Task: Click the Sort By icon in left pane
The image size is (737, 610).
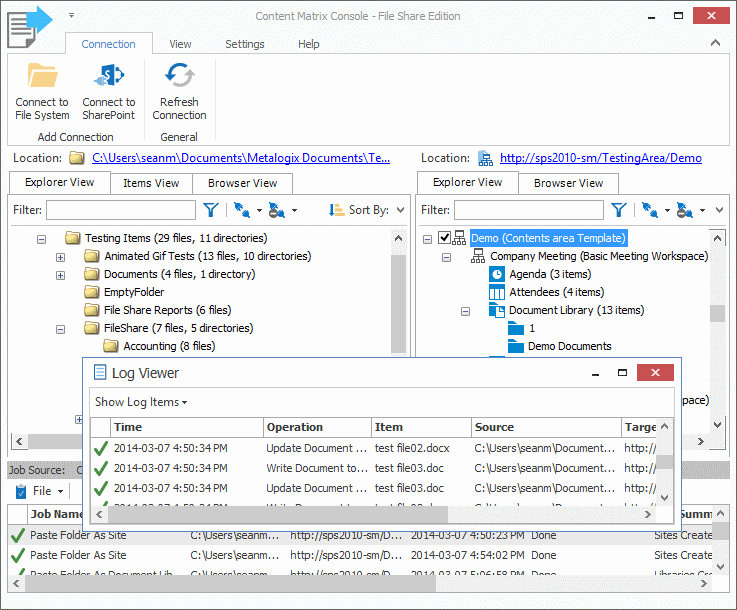Action: click(x=336, y=210)
